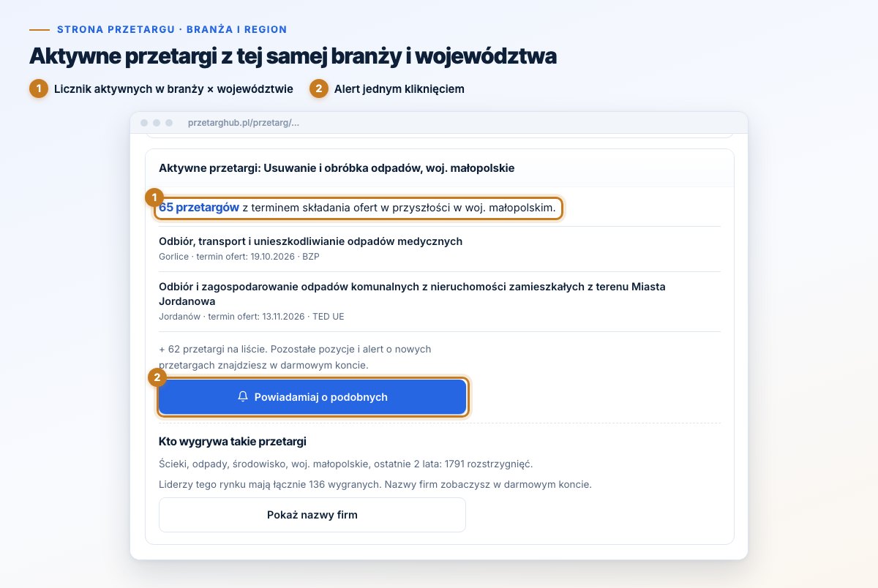Image resolution: width=878 pixels, height=588 pixels.
Task: Click the Pokaż nazwy firm button
Action: point(312,515)
